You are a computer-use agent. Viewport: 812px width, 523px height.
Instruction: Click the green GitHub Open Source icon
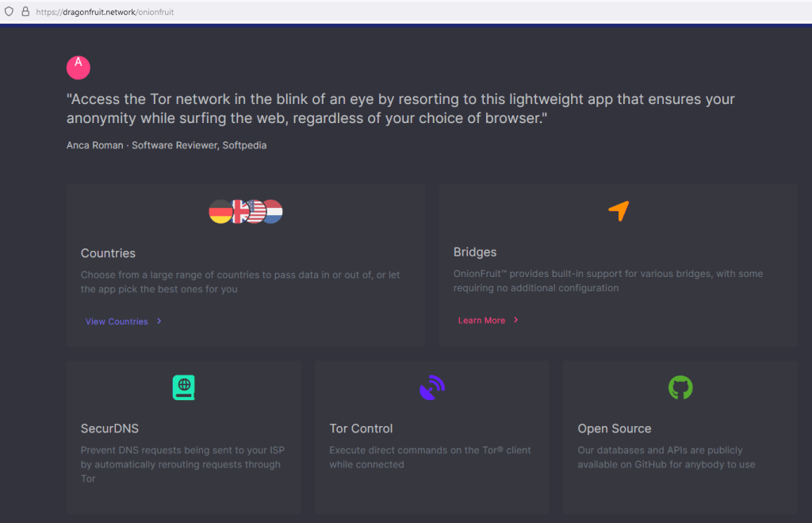click(680, 387)
